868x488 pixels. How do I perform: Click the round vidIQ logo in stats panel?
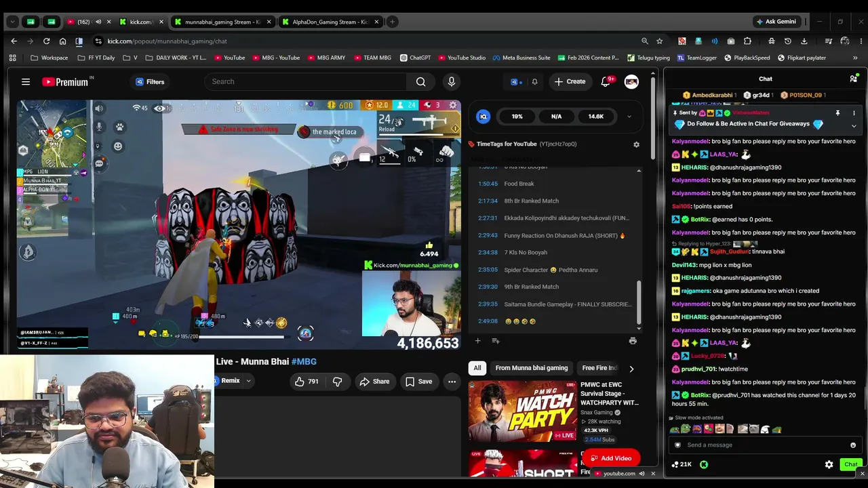(484, 117)
